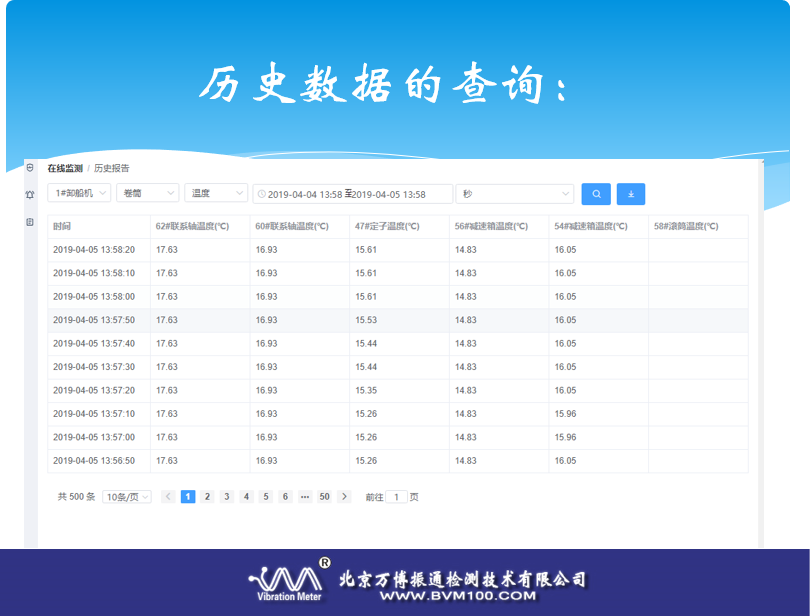Click the ellipsis more pages button

[x=305, y=496]
